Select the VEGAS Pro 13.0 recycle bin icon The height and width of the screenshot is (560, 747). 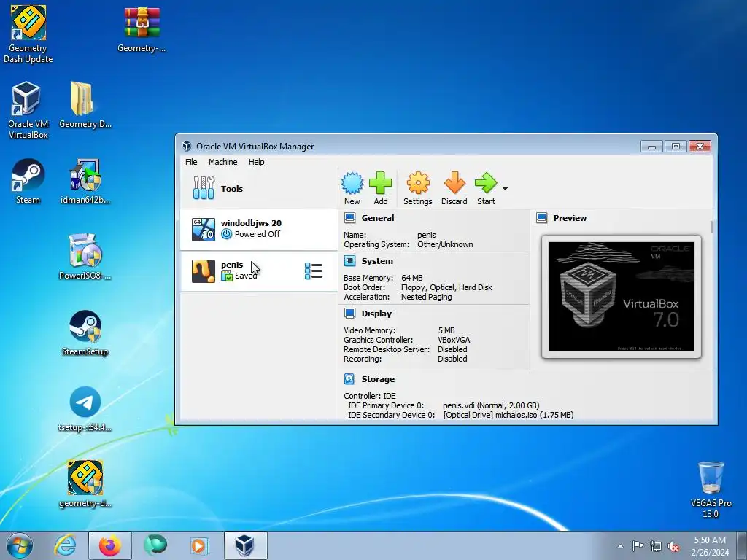pos(711,489)
